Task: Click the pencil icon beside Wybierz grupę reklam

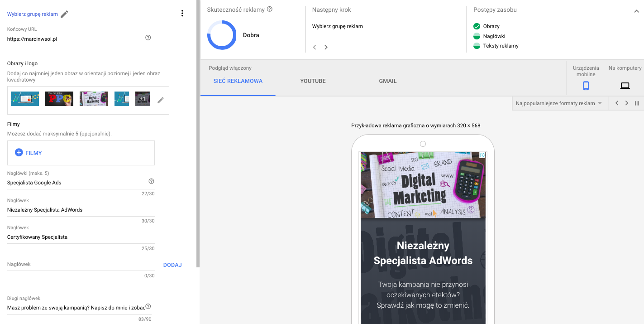Action: (64, 14)
